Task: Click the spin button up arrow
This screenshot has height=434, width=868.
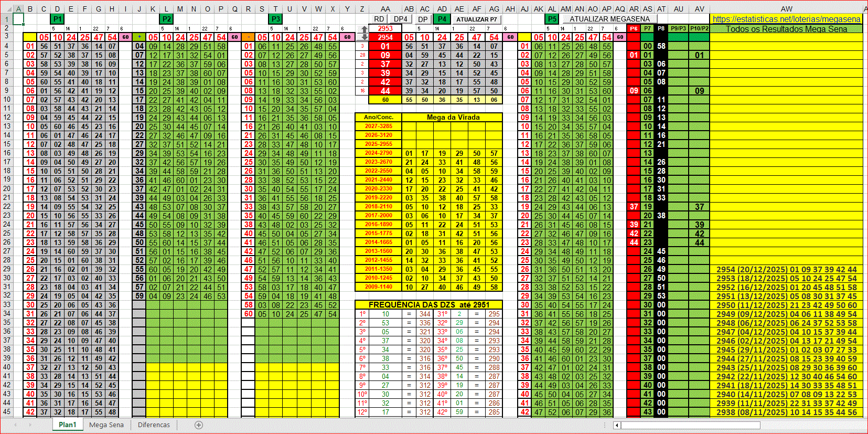Action: [364, 30]
